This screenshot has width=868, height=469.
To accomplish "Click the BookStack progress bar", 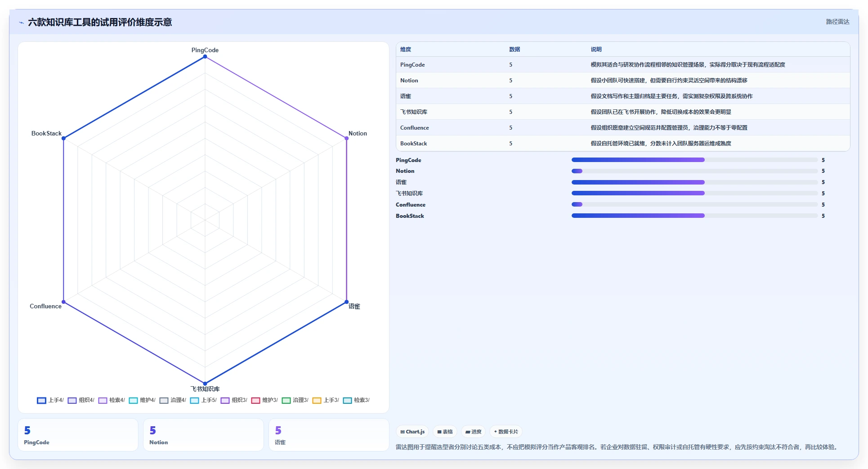I will point(694,216).
